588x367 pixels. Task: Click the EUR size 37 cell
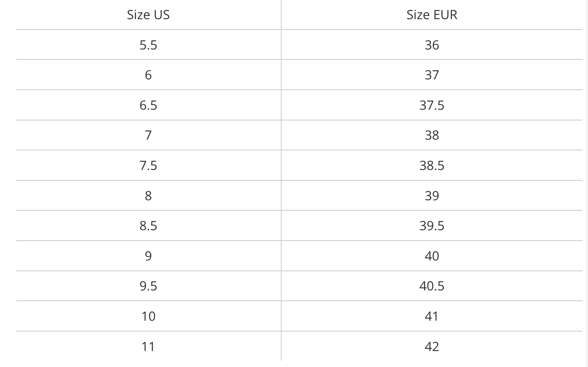tap(432, 75)
